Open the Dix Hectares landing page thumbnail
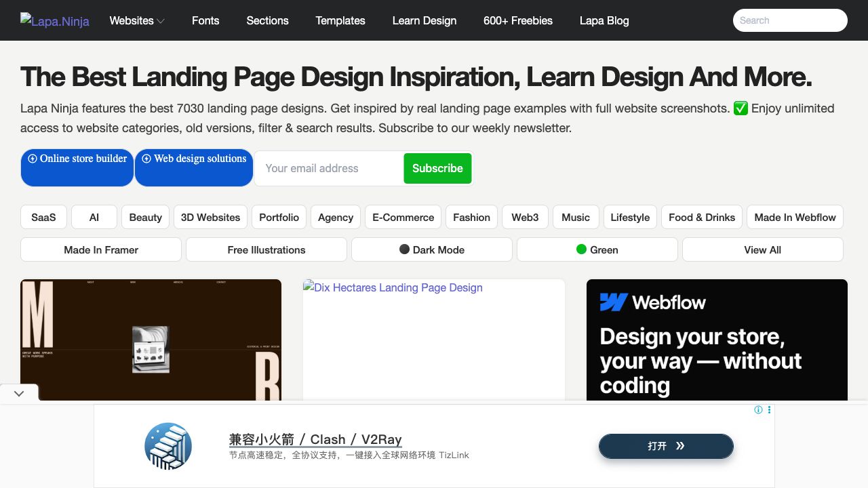This screenshot has width=868, height=488. coord(433,339)
